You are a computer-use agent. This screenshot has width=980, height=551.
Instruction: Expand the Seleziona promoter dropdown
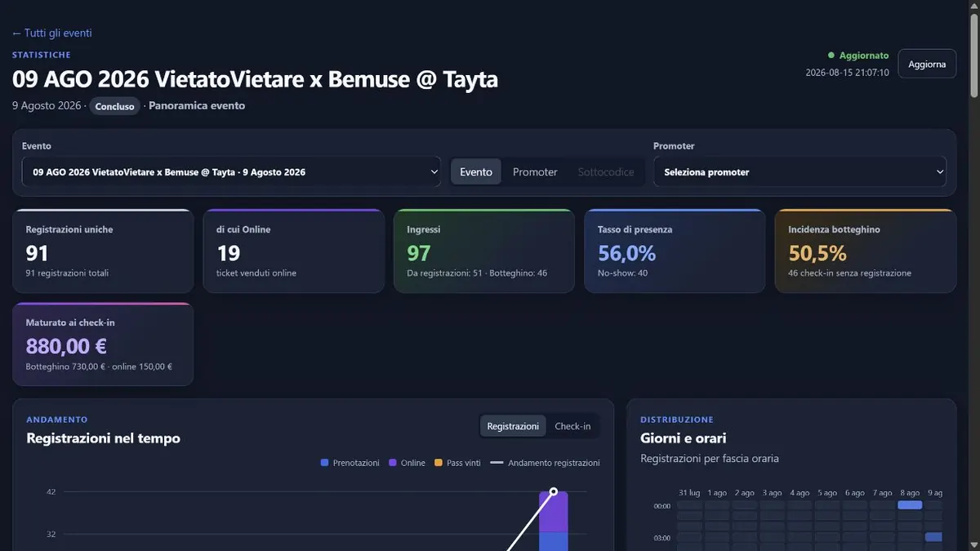point(800,172)
